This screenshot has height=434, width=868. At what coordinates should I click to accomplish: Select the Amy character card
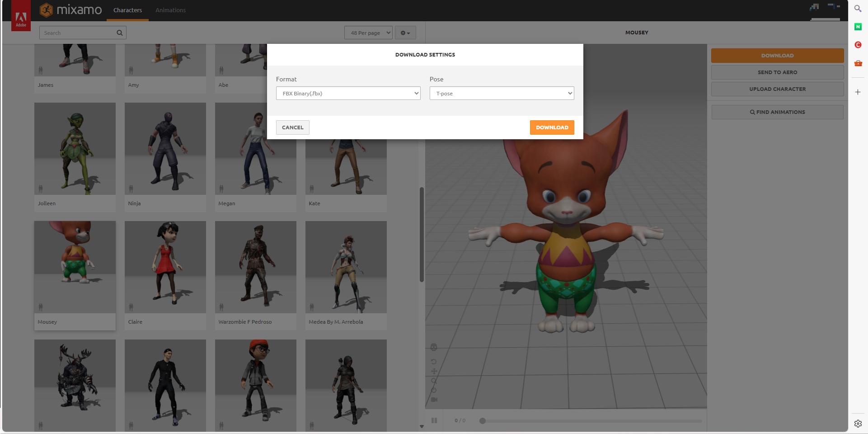[165, 69]
